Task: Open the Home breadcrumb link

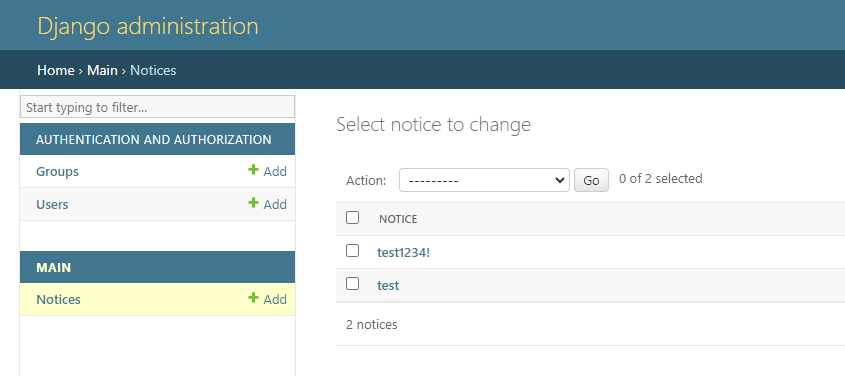Action: (56, 70)
